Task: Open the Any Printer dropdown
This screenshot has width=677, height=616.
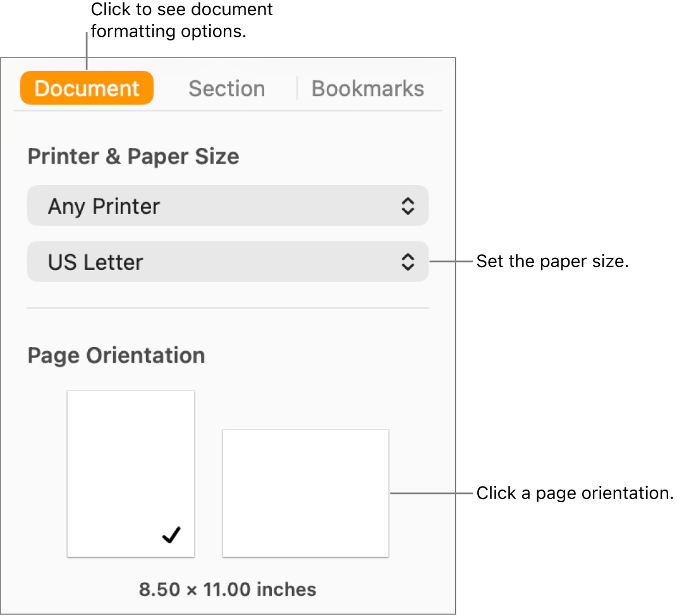Action: 228,205
